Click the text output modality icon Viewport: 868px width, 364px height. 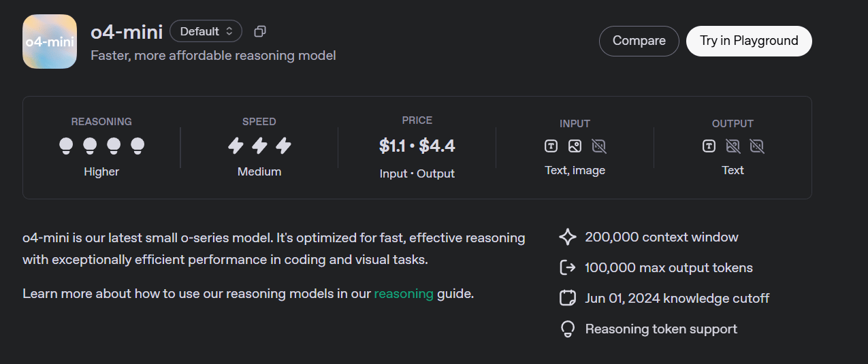pyautogui.click(x=709, y=146)
